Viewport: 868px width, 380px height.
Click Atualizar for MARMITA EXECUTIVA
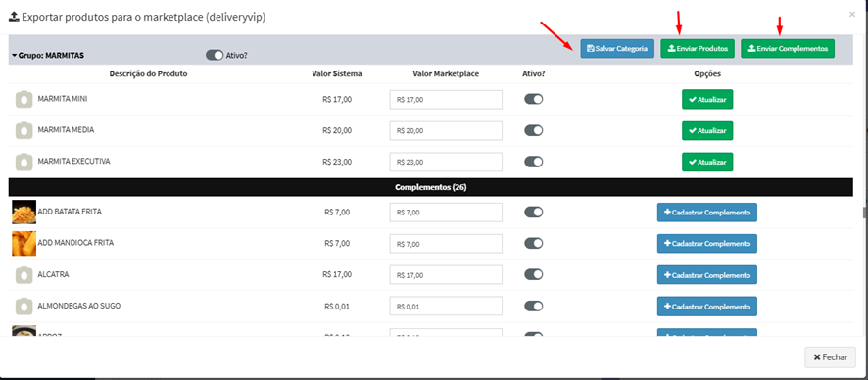707,162
